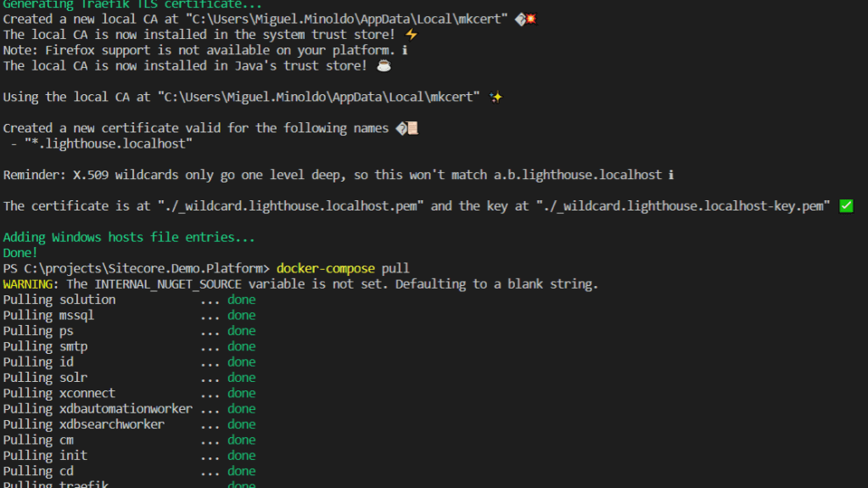Click "./_wildcard.lighthouse.localhost.pem" certificate path
This screenshot has width=868, height=488.
pos(291,206)
